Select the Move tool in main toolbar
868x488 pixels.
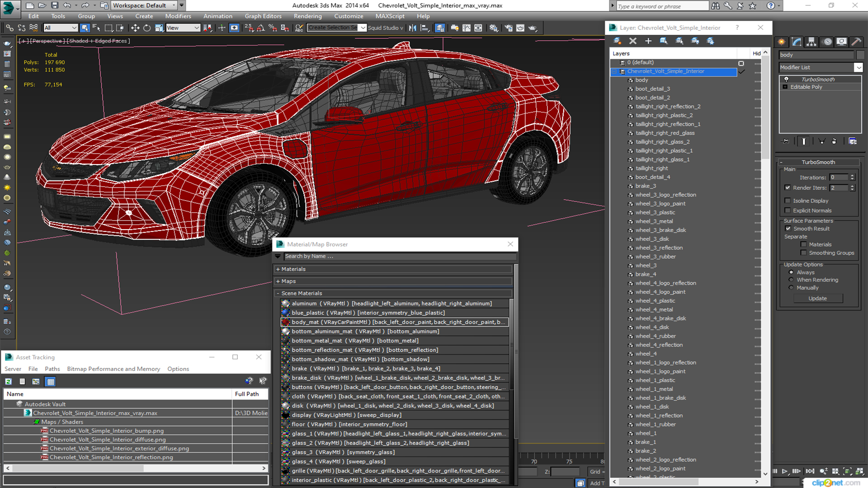[x=135, y=28]
